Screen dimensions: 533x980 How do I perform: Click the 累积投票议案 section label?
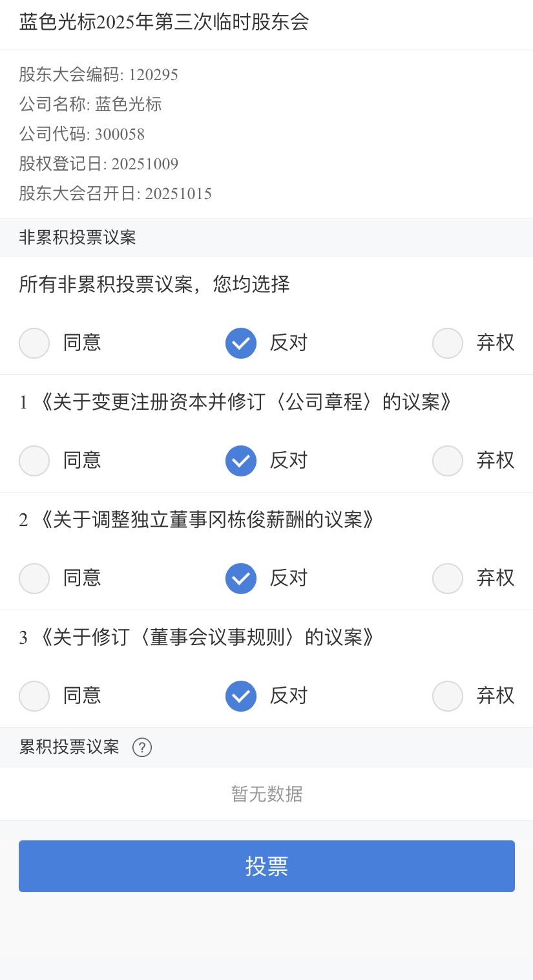click(x=69, y=747)
